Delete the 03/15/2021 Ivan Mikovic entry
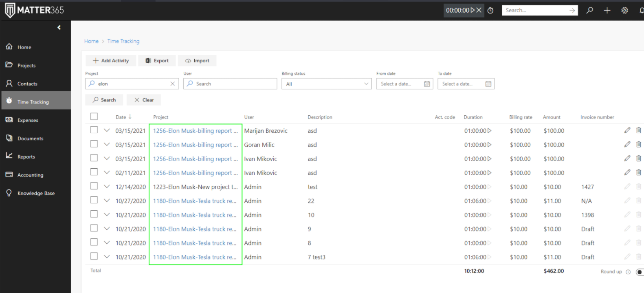 click(x=639, y=159)
